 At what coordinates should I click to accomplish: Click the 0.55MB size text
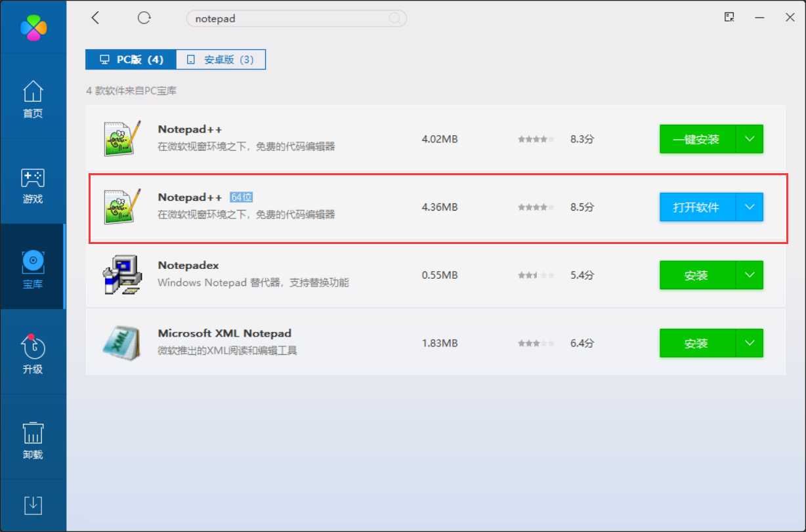(x=440, y=276)
